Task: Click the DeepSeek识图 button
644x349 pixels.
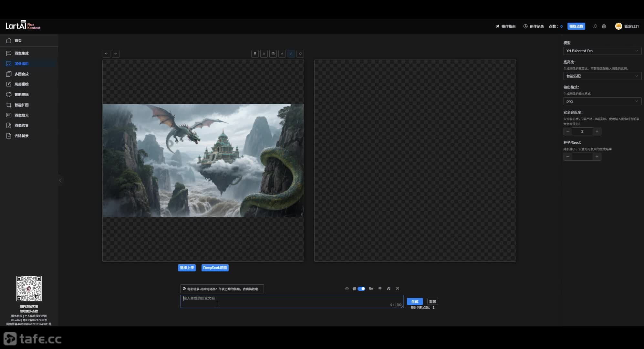Action: [x=215, y=268]
